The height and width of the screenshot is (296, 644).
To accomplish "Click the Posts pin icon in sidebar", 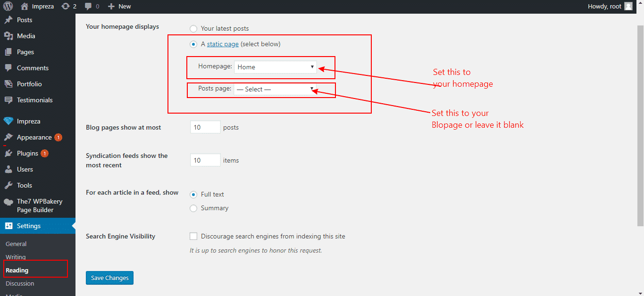I will pyautogui.click(x=8, y=20).
